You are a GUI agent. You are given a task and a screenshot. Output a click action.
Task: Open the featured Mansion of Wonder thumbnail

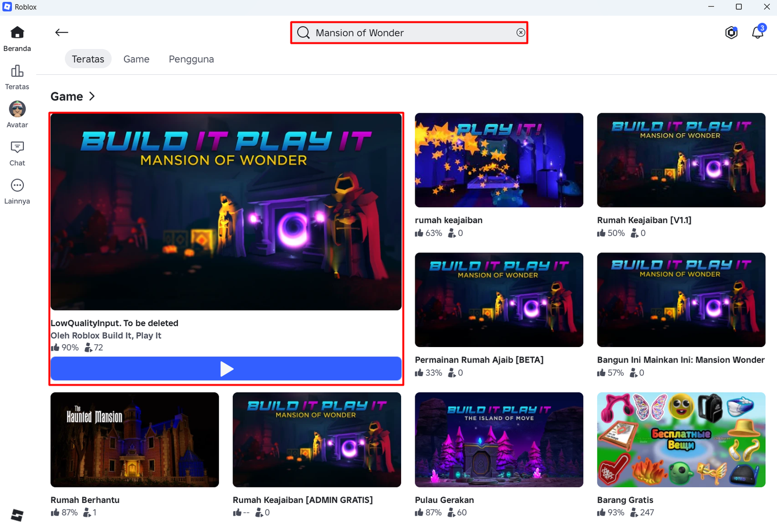(226, 212)
